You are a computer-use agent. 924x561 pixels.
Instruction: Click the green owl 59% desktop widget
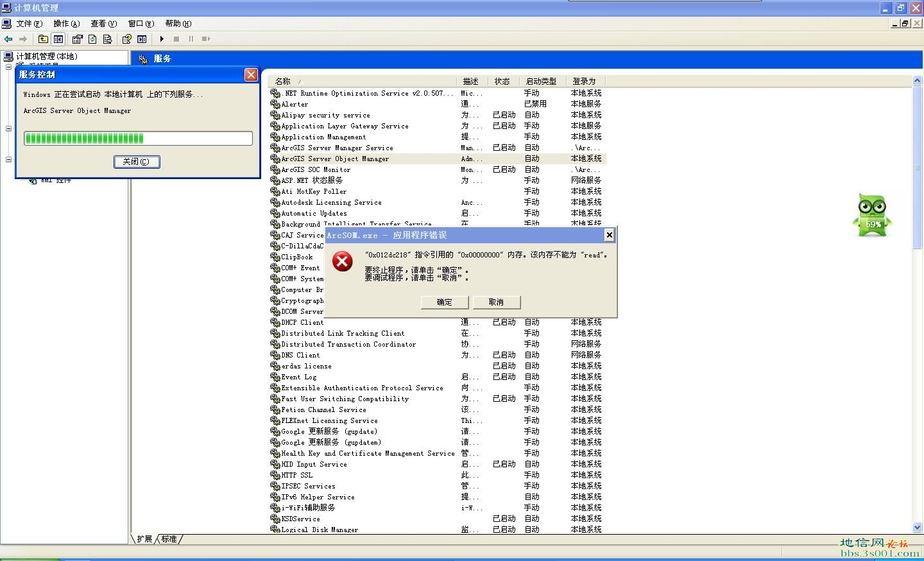(872, 216)
